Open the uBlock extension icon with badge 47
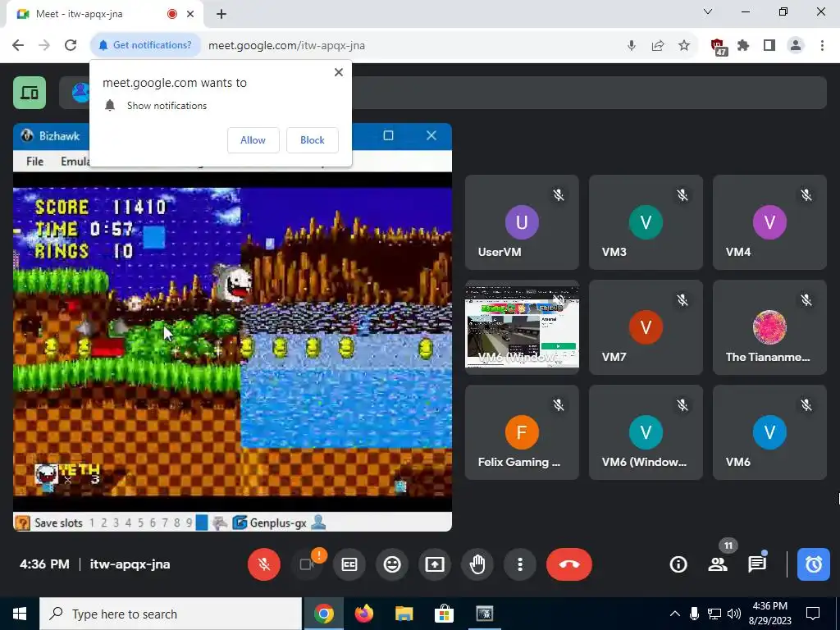 [x=718, y=47]
